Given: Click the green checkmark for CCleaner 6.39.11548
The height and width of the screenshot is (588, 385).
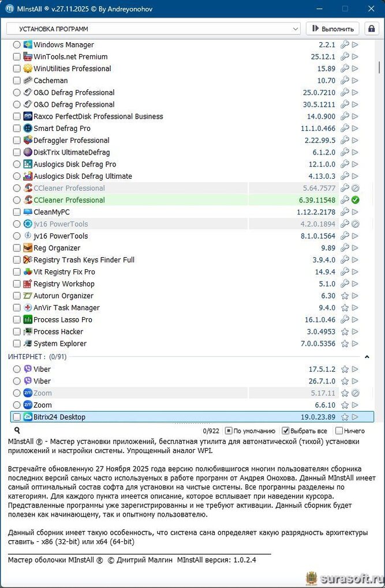Looking at the screenshot, I should 356,200.
